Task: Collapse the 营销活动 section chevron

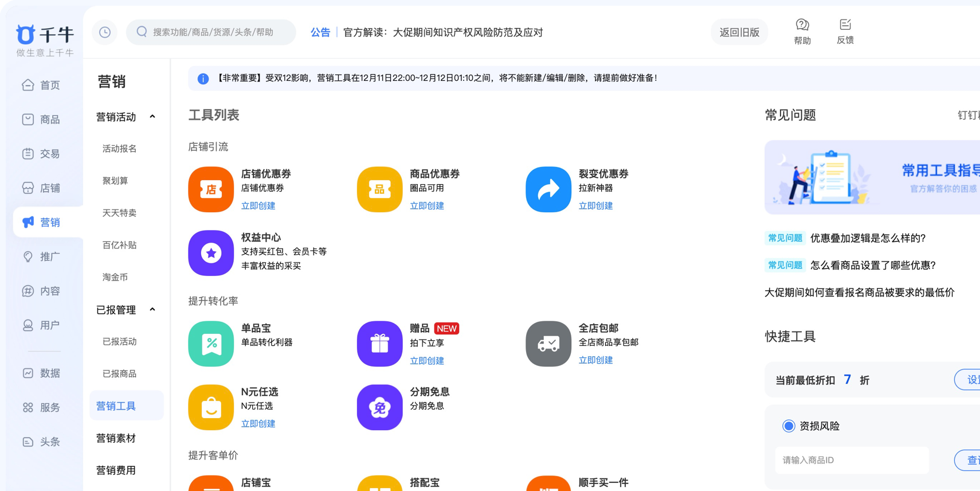Action: [x=152, y=116]
